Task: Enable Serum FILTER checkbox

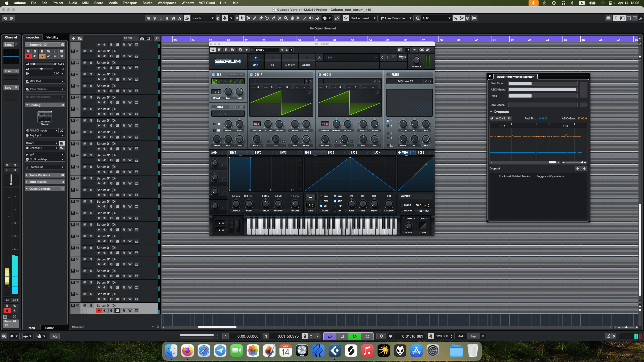Action: click(x=388, y=74)
